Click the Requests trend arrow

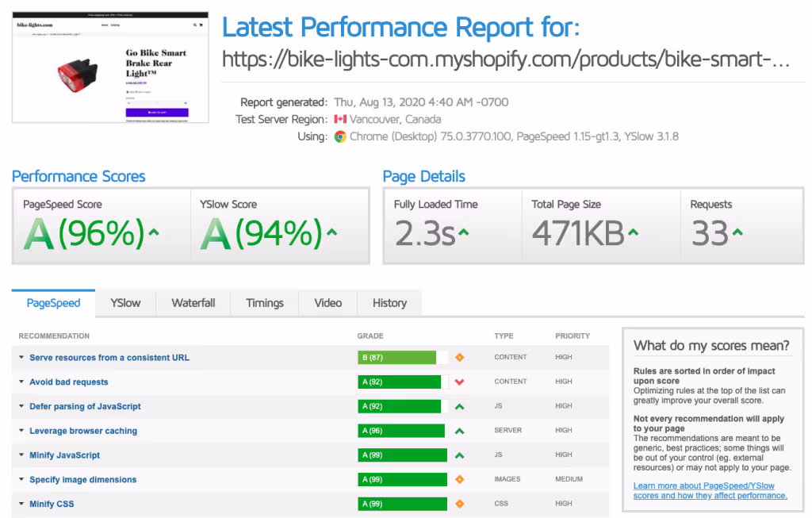737,232
